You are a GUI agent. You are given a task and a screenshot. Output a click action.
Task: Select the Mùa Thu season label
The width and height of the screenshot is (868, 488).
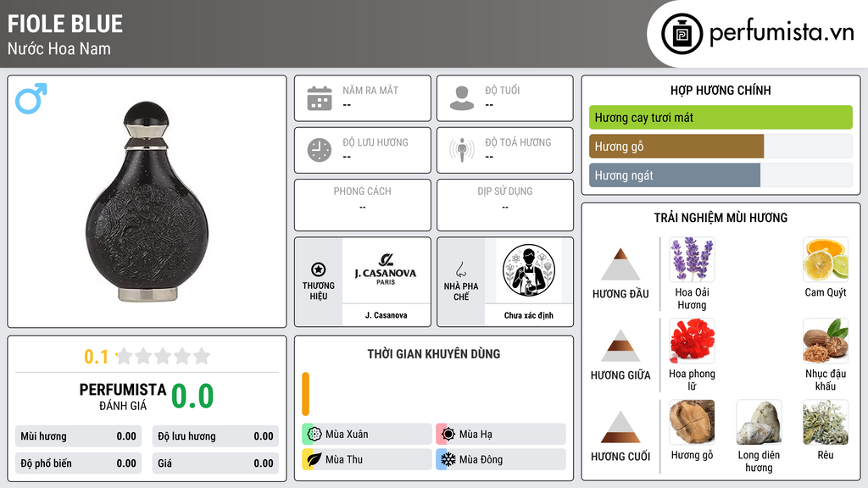[344, 459]
